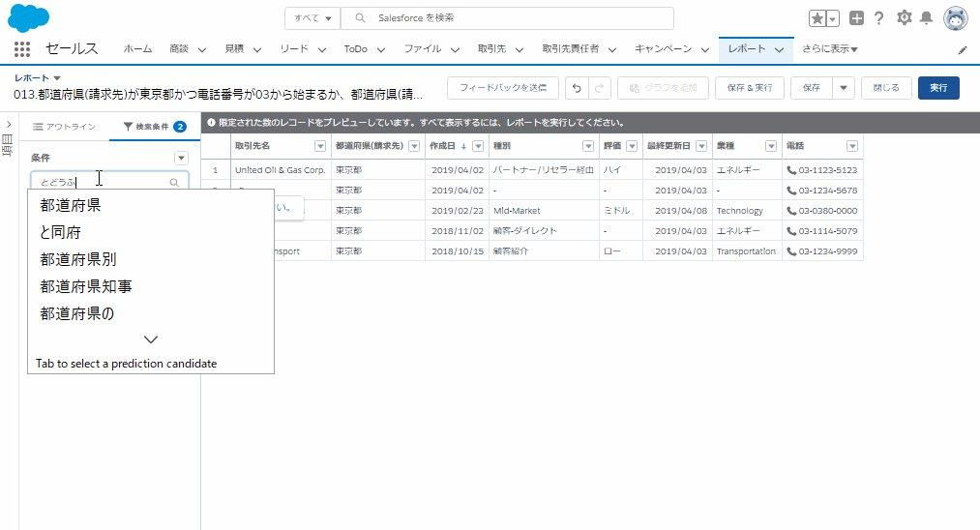Open the user avatar profile menu
The height and width of the screenshot is (530, 980).
(956, 18)
